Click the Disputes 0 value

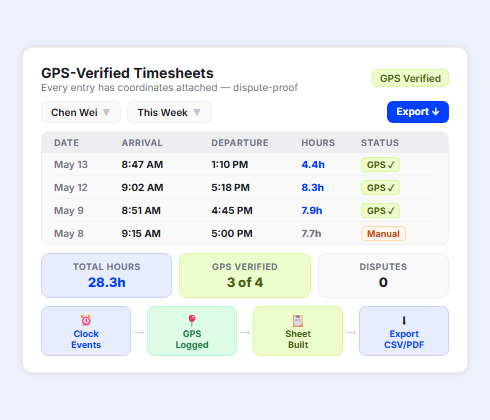[x=383, y=283]
